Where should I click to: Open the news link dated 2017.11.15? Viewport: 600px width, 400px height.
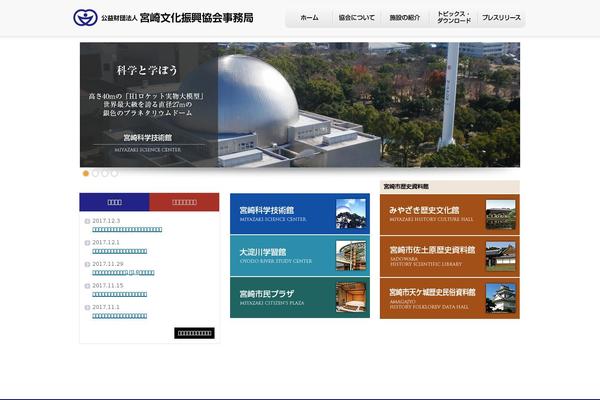pyautogui.click(x=119, y=294)
